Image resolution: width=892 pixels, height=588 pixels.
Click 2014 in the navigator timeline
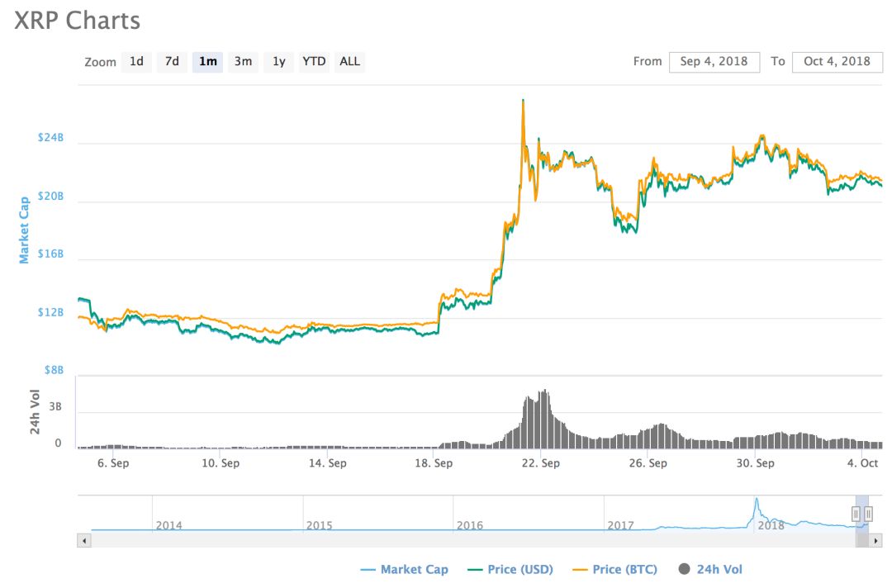(169, 525)
